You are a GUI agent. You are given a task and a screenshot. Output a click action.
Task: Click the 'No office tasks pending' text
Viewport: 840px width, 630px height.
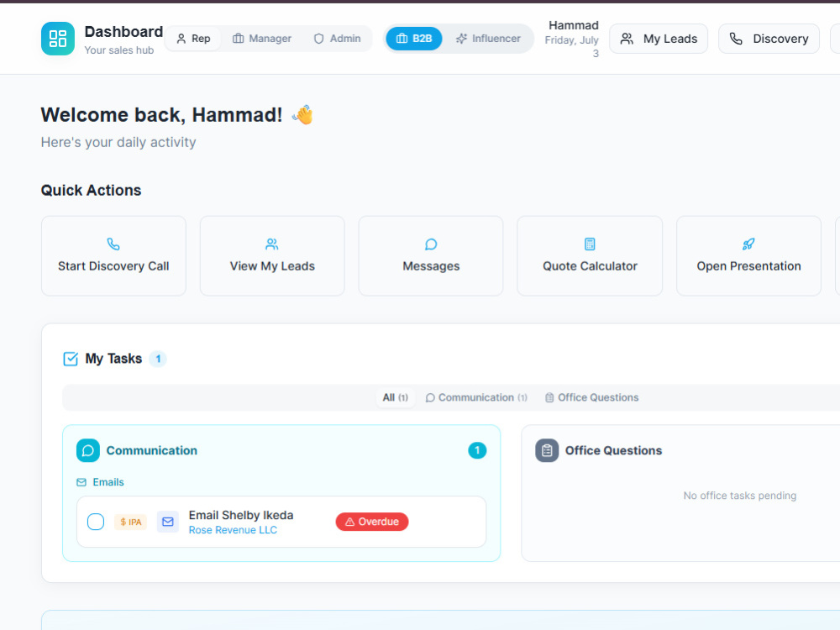tap(740, 496)
